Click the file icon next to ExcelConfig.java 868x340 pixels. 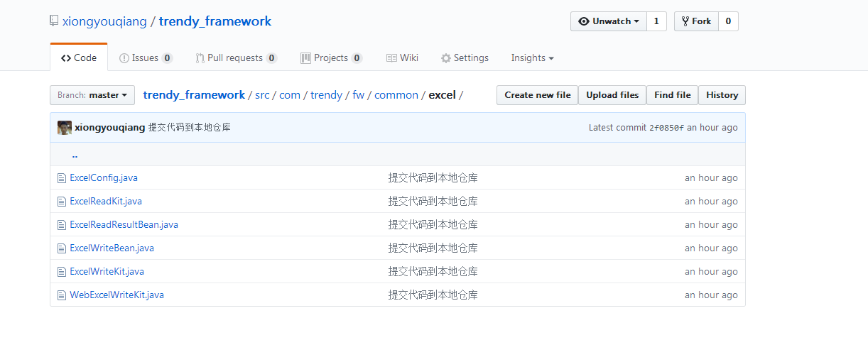point(61,178)
